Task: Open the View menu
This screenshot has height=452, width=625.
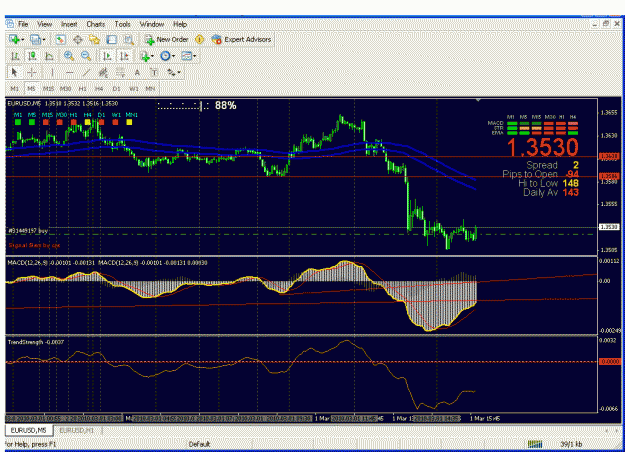Action: pos(45,24)
